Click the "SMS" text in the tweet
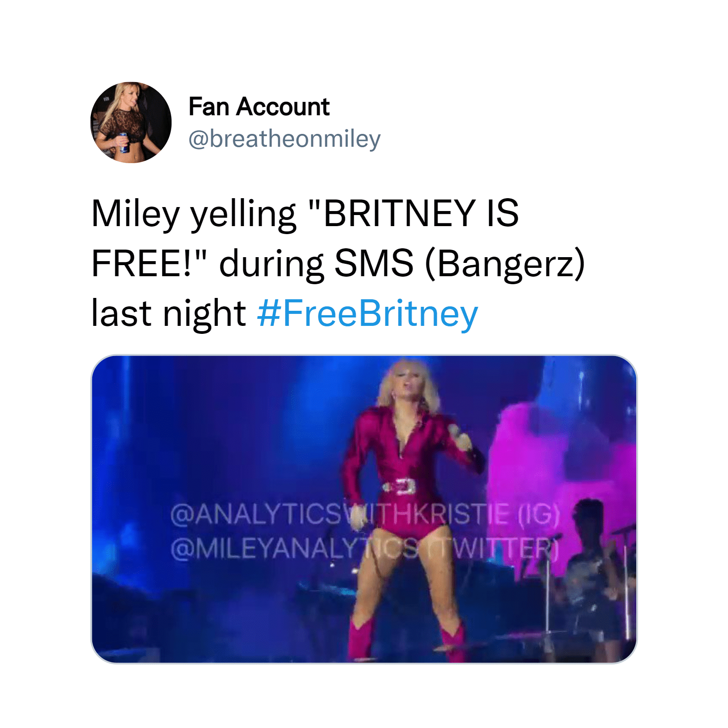 pos(374,263)
